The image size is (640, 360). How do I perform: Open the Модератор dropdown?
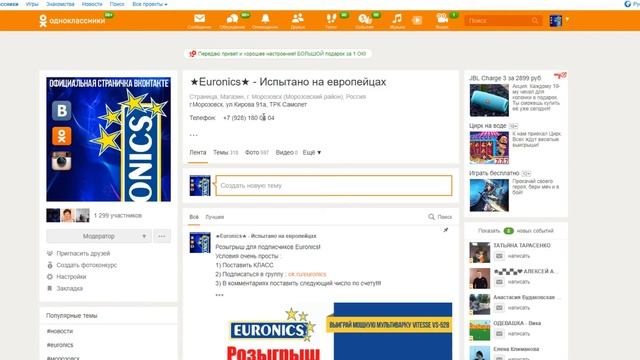point(99,236)
